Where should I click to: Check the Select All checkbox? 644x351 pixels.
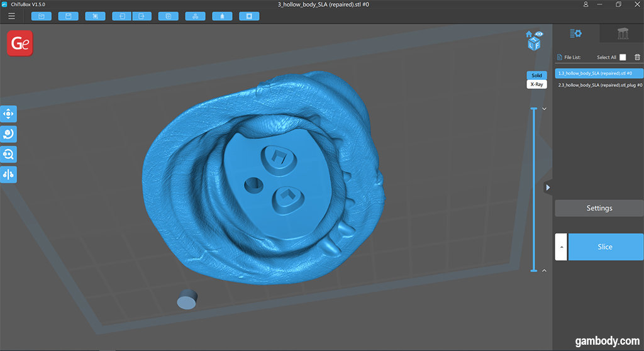pyautogui.click(x=623, y=57)
